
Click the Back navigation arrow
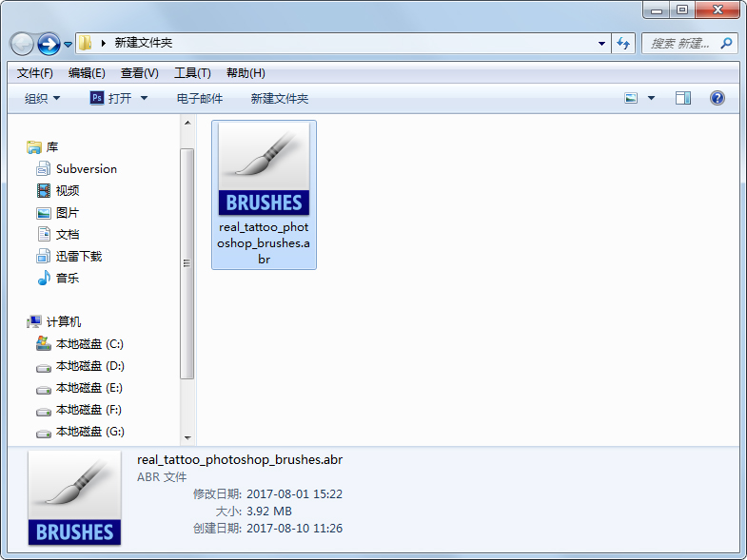pyautogui.click(x=22, y=45)
